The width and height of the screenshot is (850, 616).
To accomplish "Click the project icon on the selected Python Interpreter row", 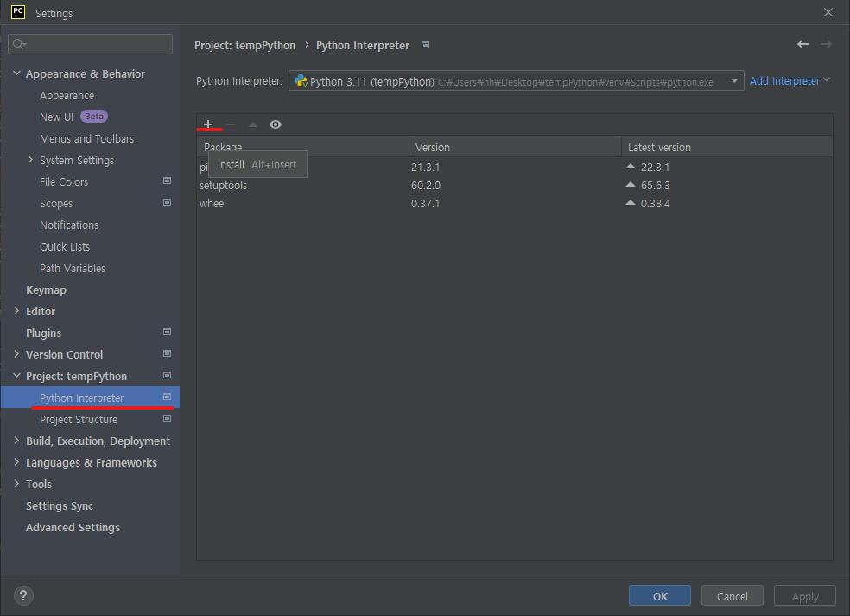I will point(167,397).
